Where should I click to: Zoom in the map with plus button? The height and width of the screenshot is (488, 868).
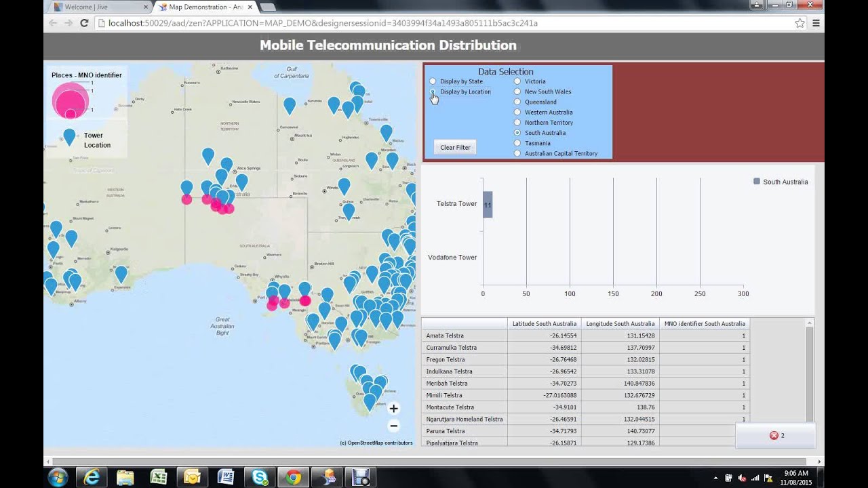tap(393, 409)
